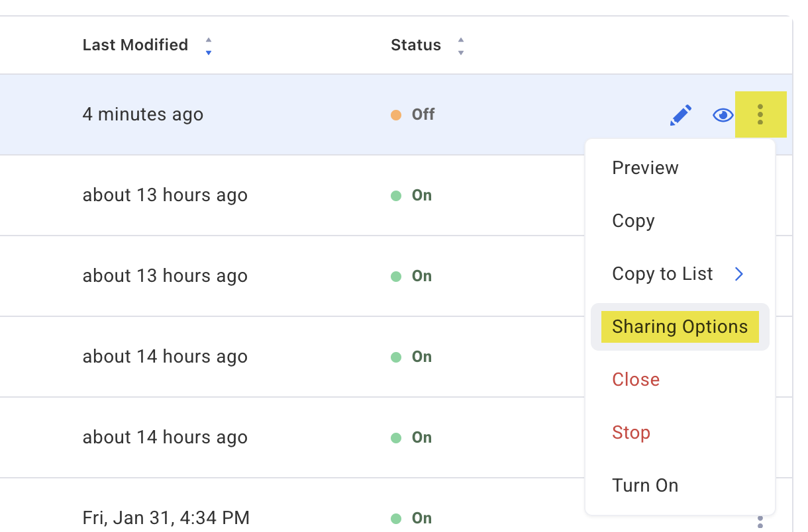The height and width of the screenshot is (532, 808).
Task: Click the Off status label
Action: 422,114
